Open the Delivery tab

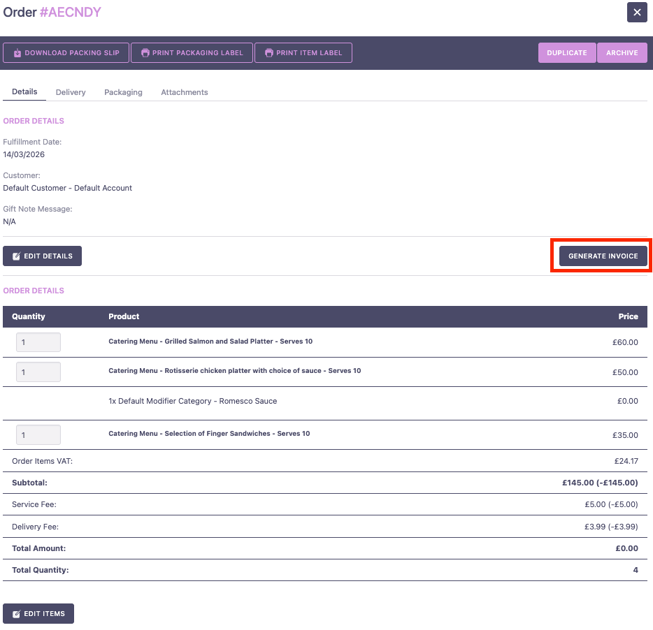click(x=70, y=92)
